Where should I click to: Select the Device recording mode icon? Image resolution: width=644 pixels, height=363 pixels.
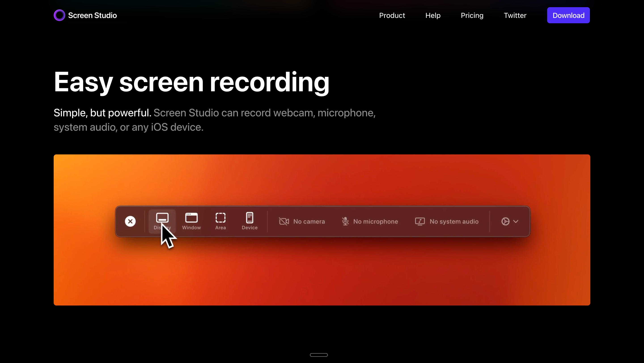click(250, 218)
